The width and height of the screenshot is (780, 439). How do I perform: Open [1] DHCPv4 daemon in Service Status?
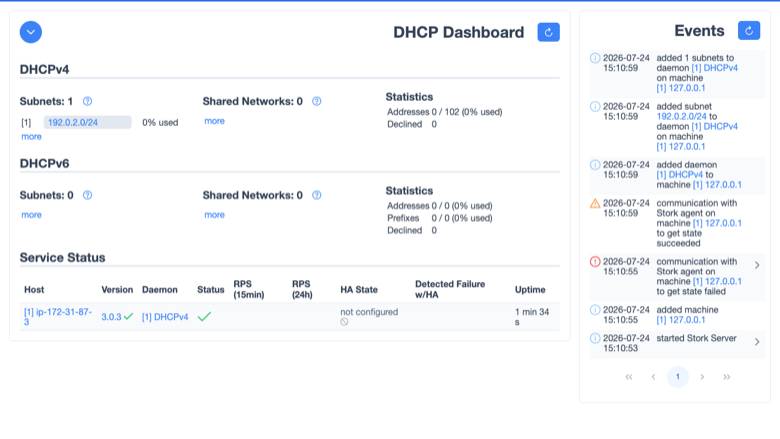pyautogui.click(x=165, y=317)
